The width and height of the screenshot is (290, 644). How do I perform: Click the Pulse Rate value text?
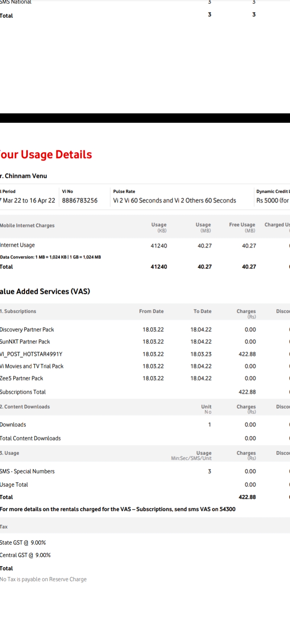click(x=174, y=200)
